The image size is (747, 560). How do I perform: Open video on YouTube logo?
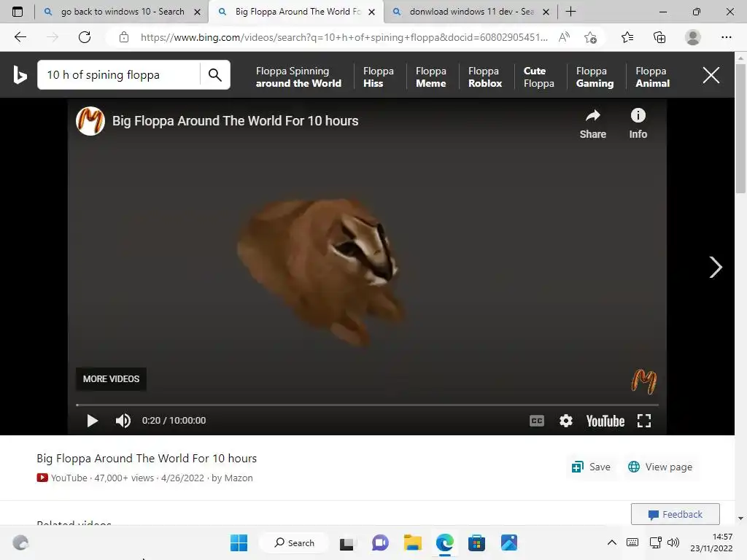pyautogui.click(x=605, y=421)
